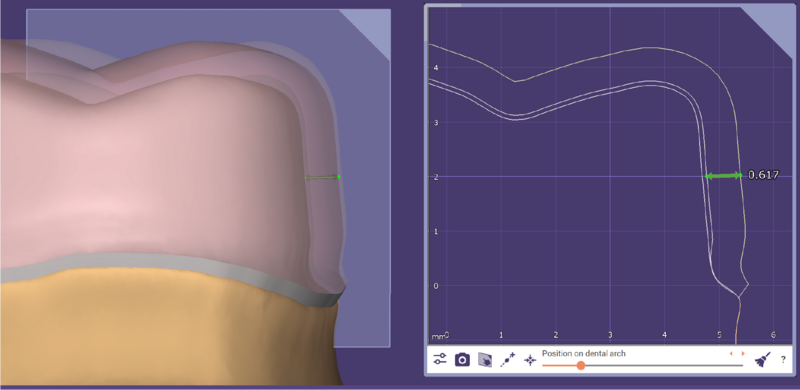Click the green measurement arrow in section view

click(723, 176)
